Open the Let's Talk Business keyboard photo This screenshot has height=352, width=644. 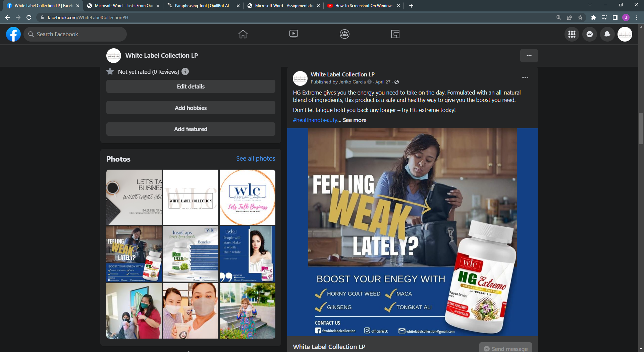point(134,197)
